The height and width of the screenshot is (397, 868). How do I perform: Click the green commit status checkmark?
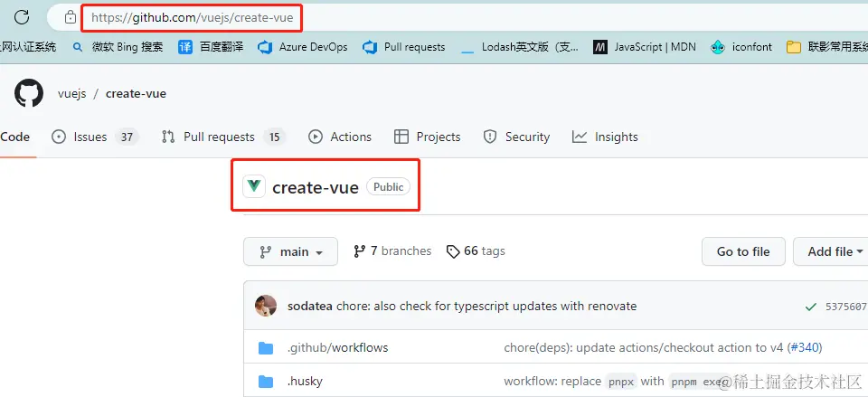(811, 307)
